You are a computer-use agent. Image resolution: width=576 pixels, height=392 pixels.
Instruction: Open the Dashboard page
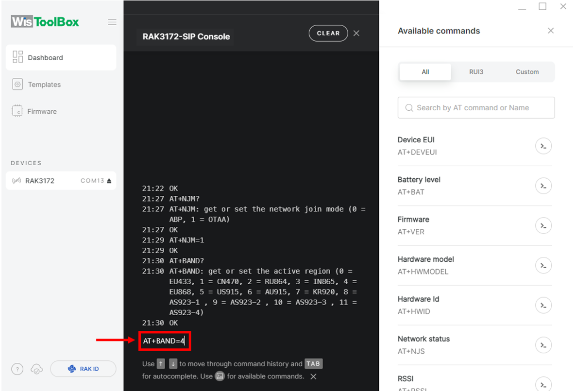pyautogui.click(x=61, y=58)
